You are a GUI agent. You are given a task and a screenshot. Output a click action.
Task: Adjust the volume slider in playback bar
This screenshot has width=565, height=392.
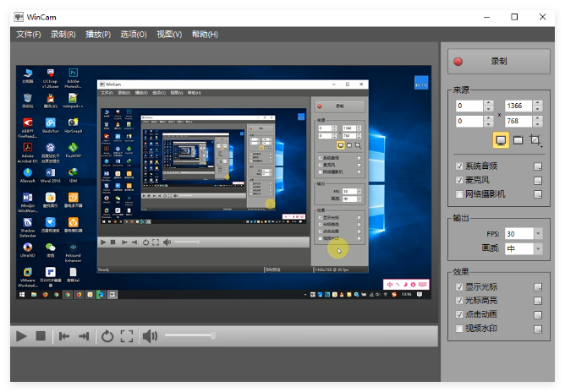pyautogui.click(x=190, y=336)
